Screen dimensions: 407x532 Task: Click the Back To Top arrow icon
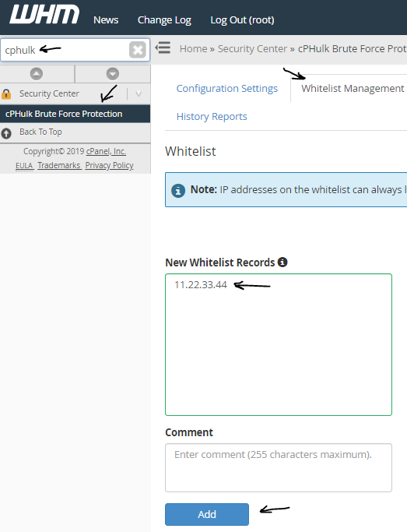(x=6, y=133)
